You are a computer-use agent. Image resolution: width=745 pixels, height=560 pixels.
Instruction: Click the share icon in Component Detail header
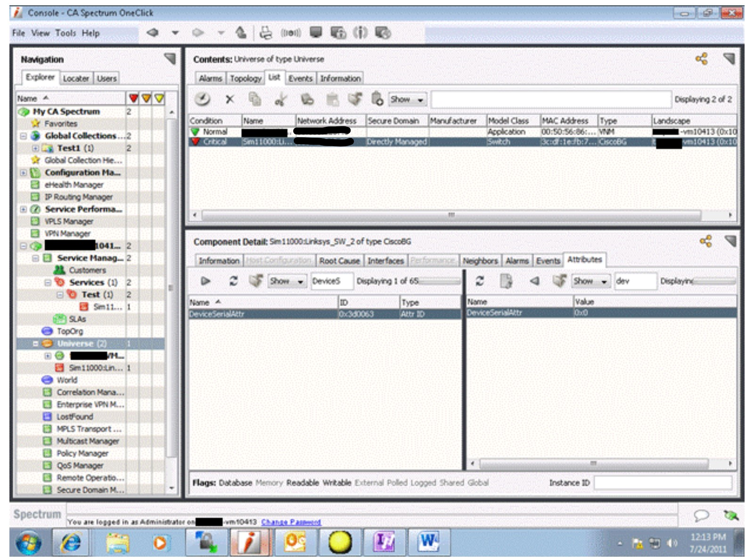(x=705, y=241)
